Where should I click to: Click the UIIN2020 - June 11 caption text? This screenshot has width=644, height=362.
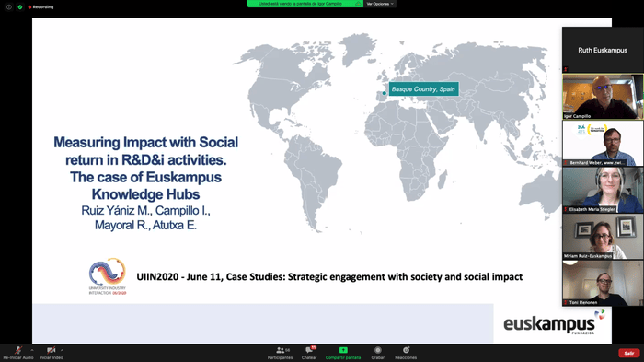(329, 277)
